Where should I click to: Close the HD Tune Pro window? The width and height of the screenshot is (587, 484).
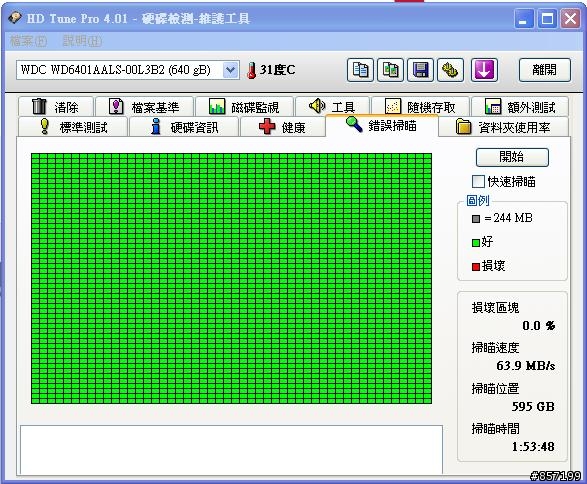pos(570,18)
